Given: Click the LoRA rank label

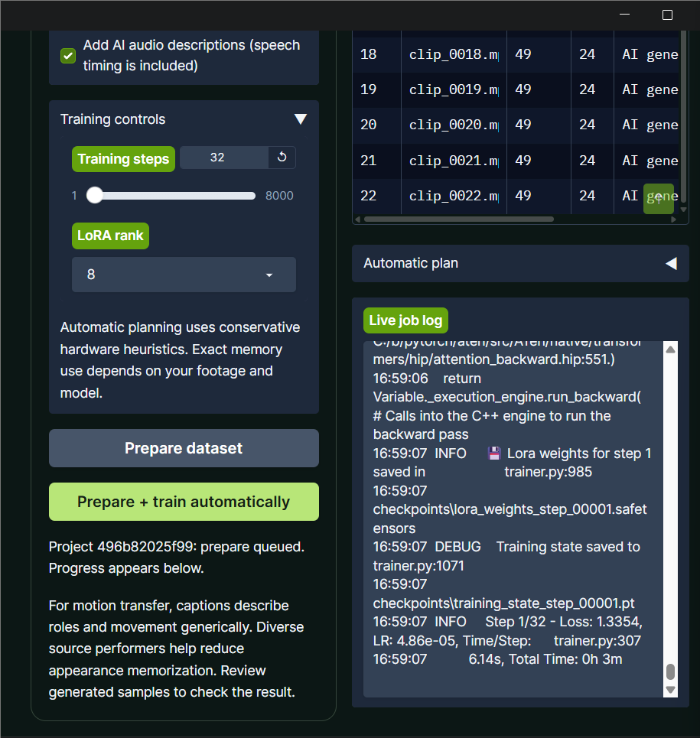Looking at the screenshot, I should click(x=111, y=236).
